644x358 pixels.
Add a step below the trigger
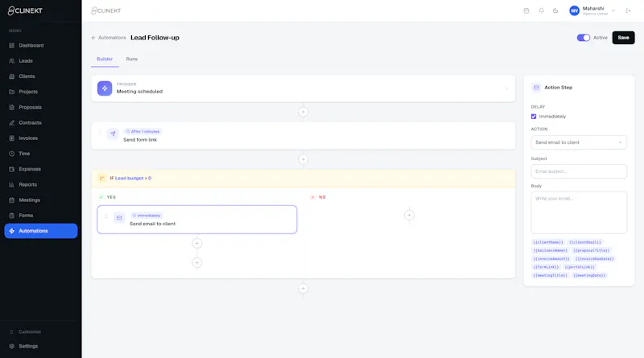pyautogui.click(x=303, y=112)
